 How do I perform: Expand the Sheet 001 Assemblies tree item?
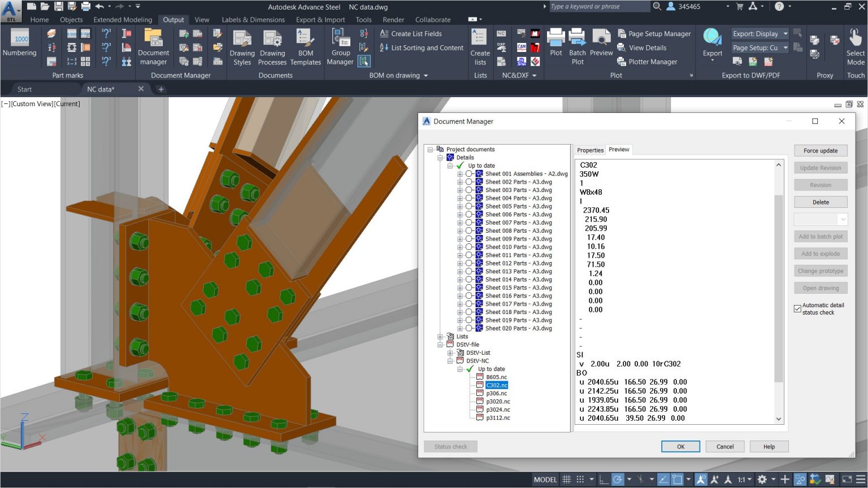(459, 173)
